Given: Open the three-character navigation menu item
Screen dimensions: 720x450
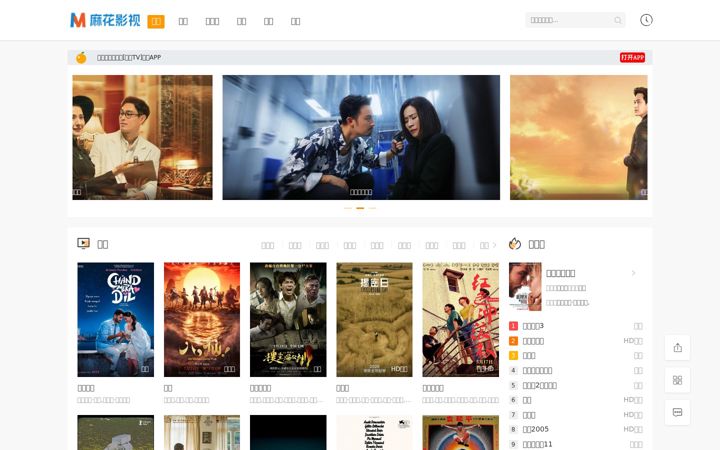Looking at the screenshot, I should [212, 21].
